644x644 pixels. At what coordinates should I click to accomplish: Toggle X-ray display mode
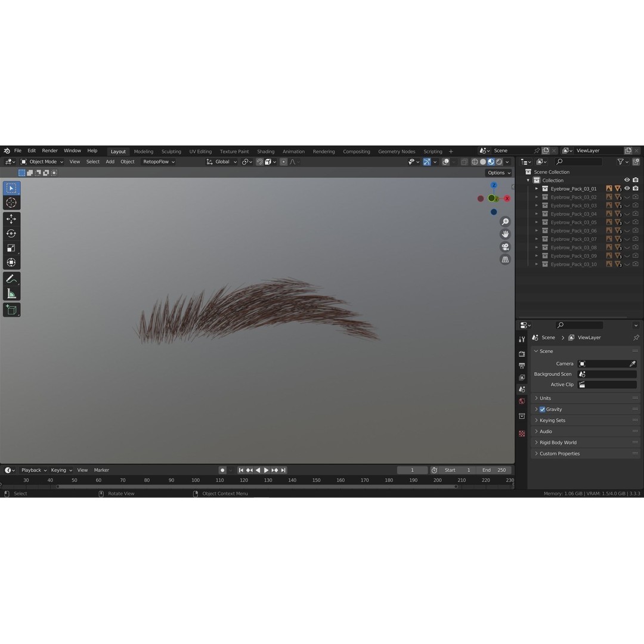(x=464, y=162)
